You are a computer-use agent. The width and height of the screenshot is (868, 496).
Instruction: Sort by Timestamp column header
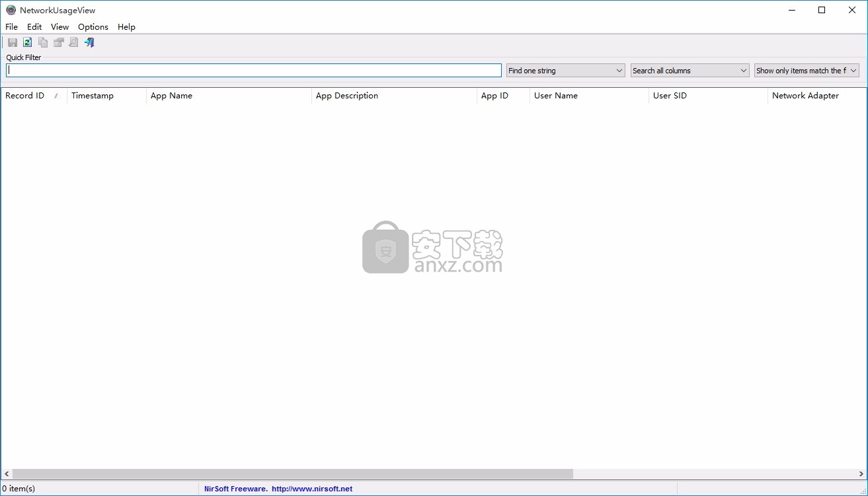tap(106, 96)
